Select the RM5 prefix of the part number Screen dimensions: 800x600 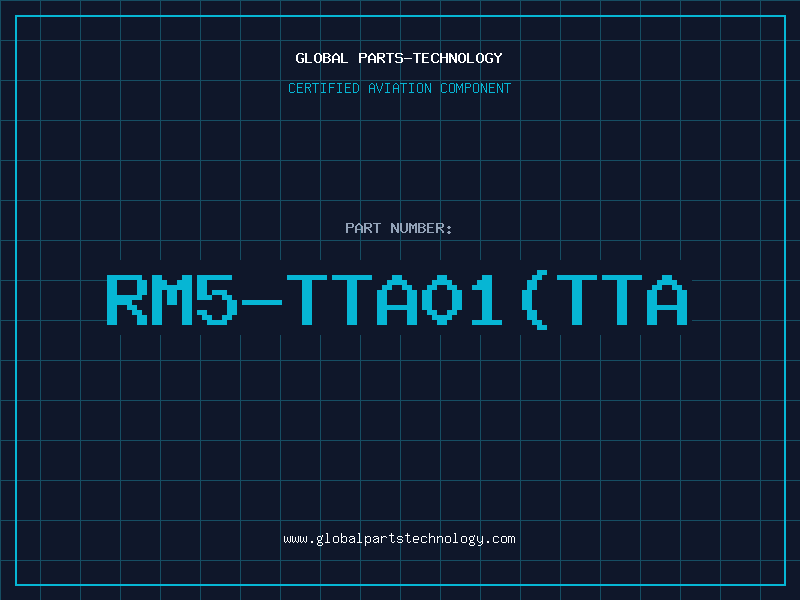[x=172, y=300]
